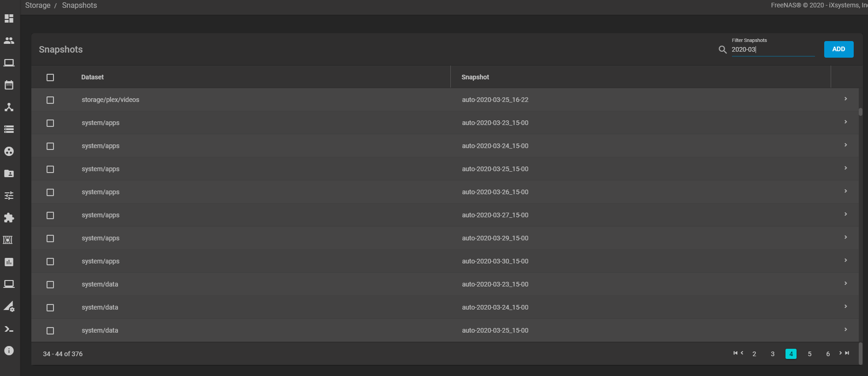Check system/data auto-2020-03-25_15-00 row
868x376 pixels.
pyautogui.click(x=50, y=331)
